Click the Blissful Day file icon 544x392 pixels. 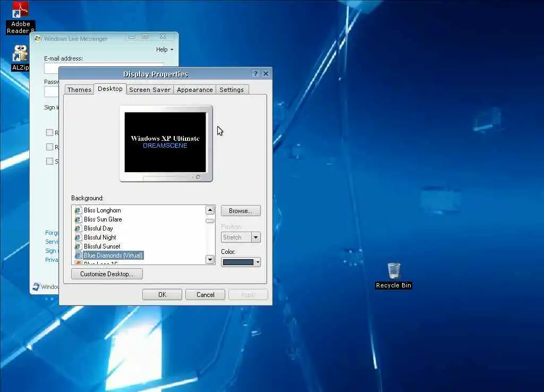pyautogui.click(x=78, y=228)
